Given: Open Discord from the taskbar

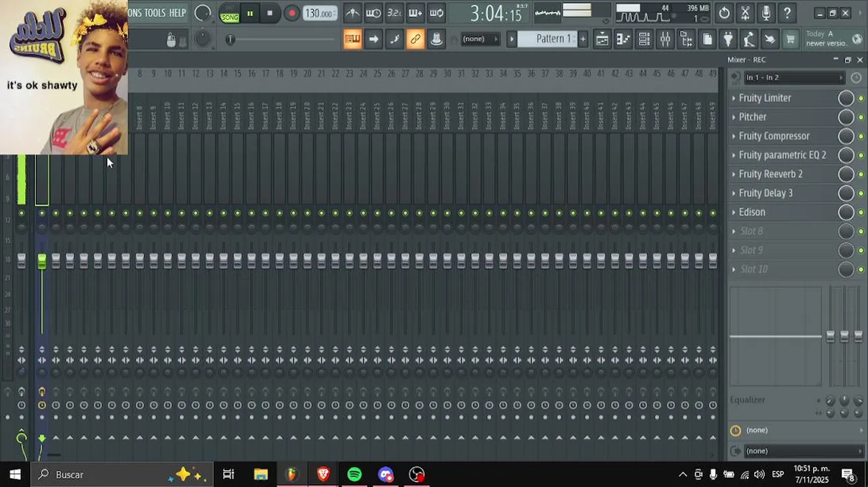Looking at the screenshot, I should (x=385, y=474).
